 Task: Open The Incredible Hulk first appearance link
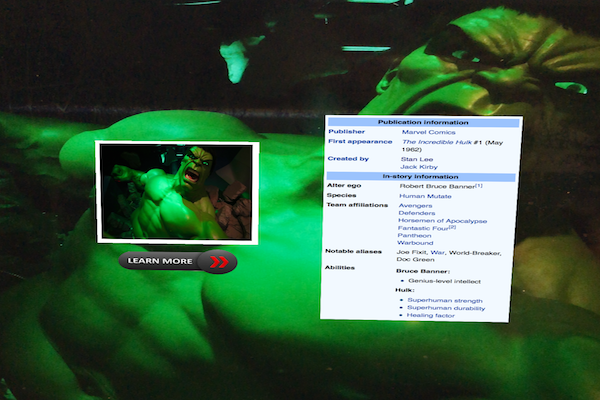(x=437, y=142)
